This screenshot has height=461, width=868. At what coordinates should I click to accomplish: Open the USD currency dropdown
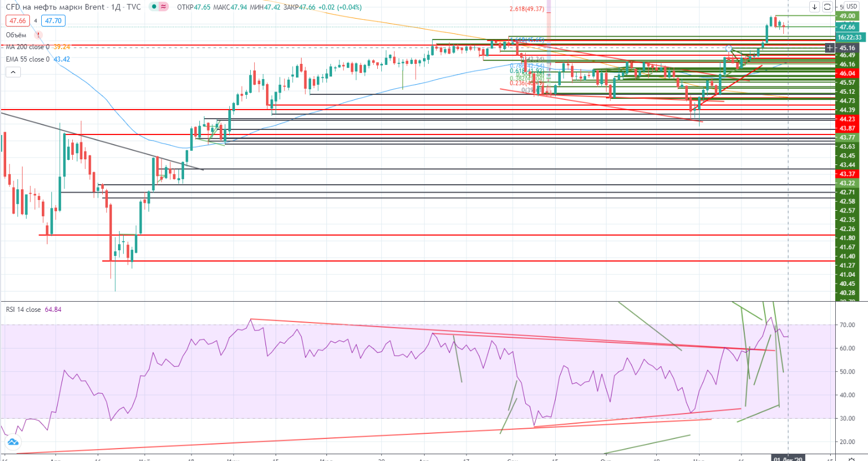(x=852, y=7)
